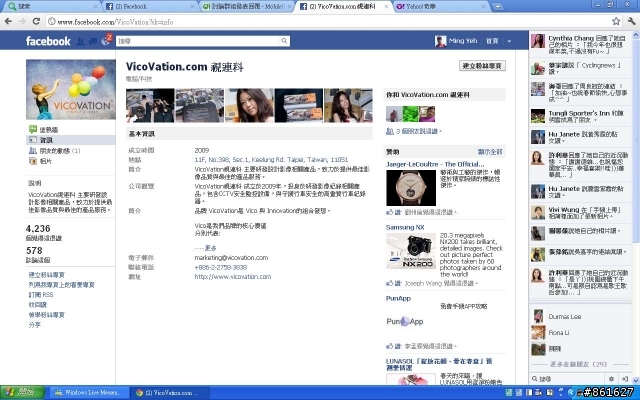Open third photo of woman's face
Screen dimensions: 640x400
[249, 105]
